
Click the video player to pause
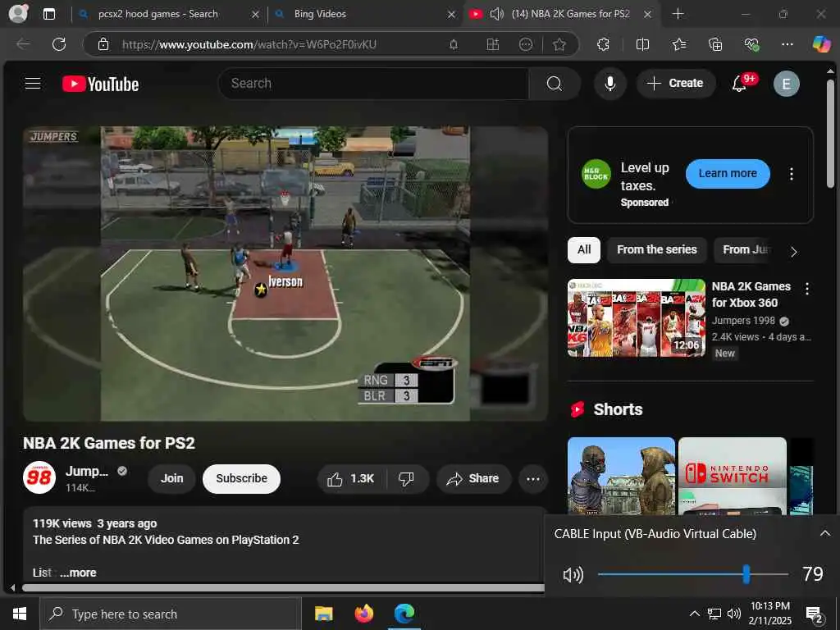tap(285, 273)
